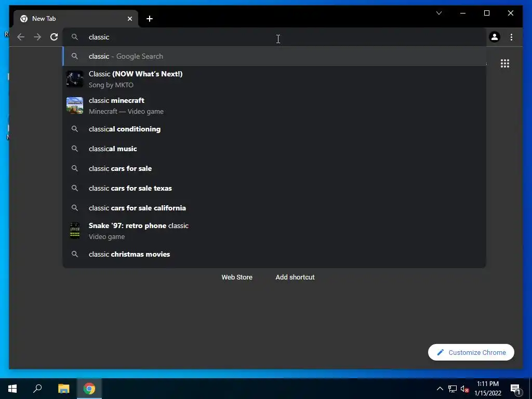
Task: Open a new tab with plus button
Action: coord(149,19)
